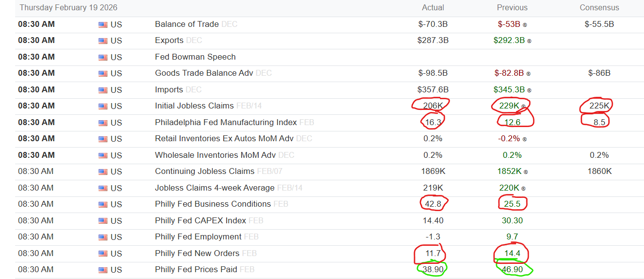The width and height of the screenshot is (644, 279).
Task: Click the US flag beside Balance of Trade
Action: tap(103, 24)
